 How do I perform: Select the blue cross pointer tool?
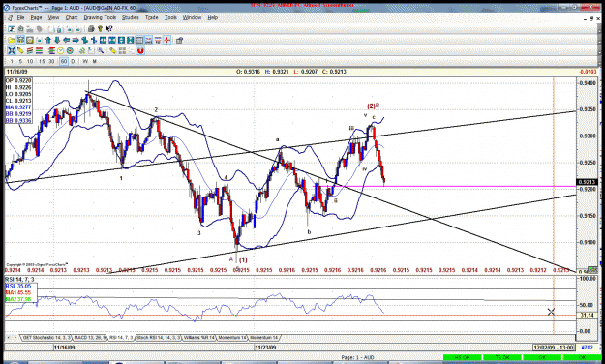tap(12, 50)
